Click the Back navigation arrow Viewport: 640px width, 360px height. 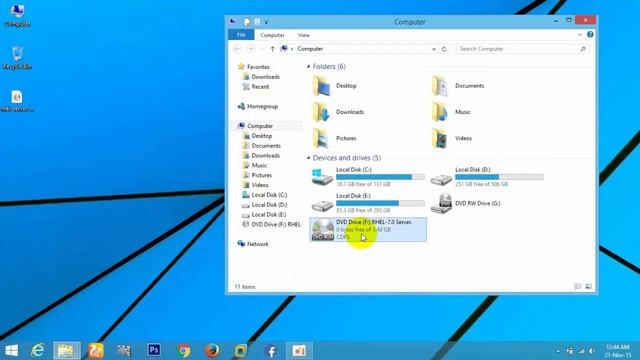(238, 49)
